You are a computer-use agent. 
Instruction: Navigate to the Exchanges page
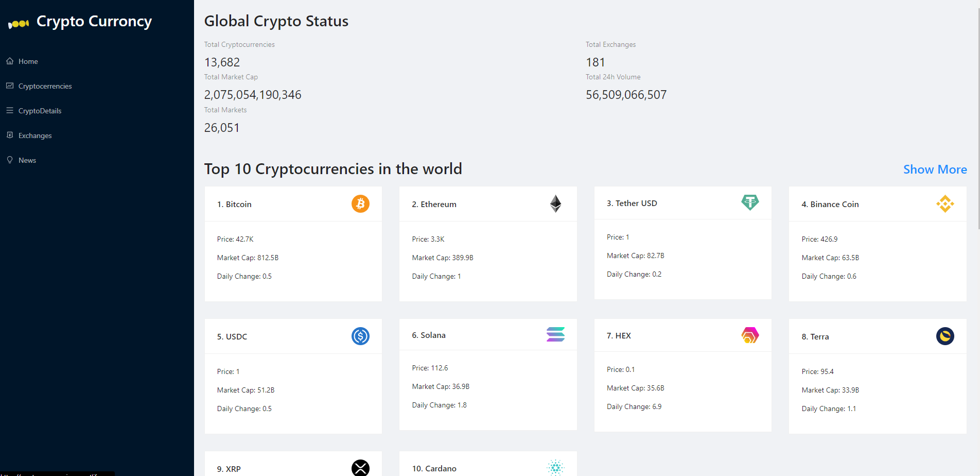pos(35,135)
